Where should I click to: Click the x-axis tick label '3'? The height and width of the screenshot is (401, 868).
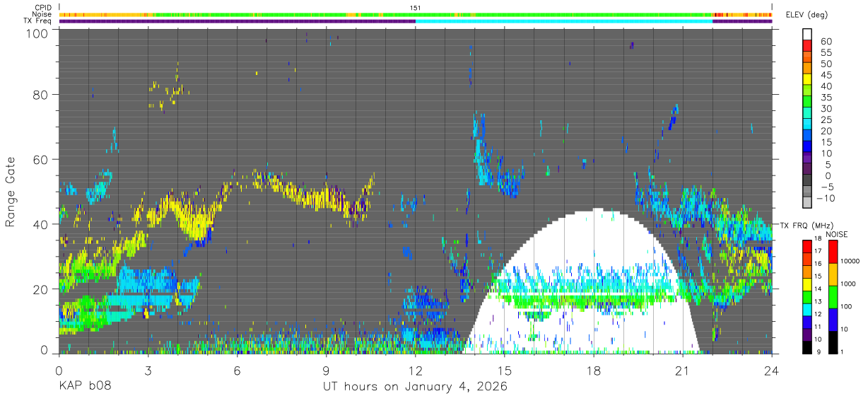[148, 370]
